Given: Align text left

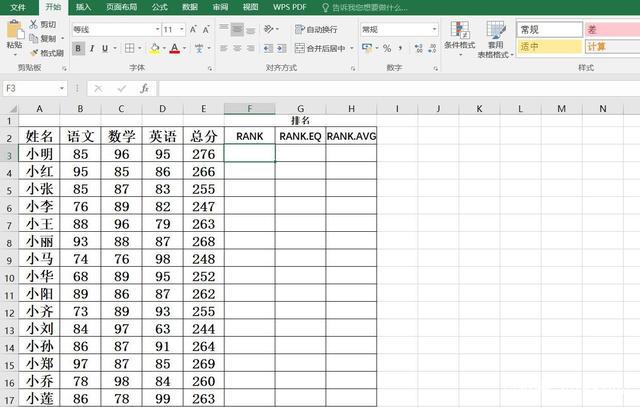Looking at the screenshot, I should [224, 48].
